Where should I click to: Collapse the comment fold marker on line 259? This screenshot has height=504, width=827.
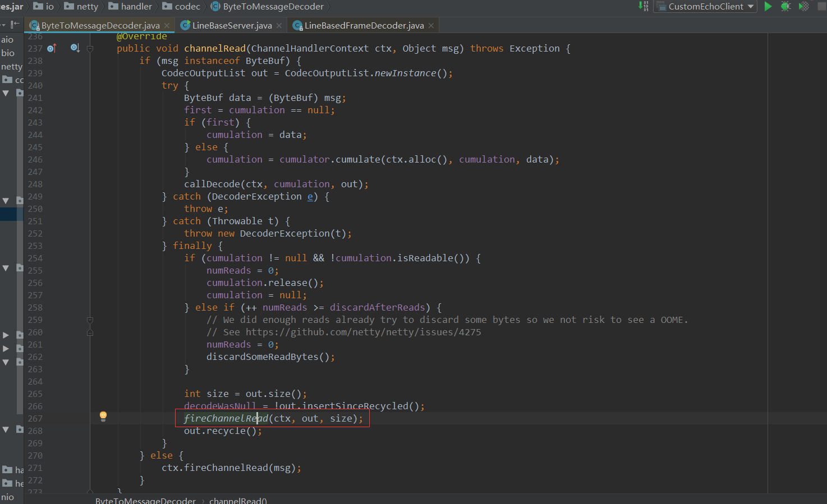pos(90,320)
